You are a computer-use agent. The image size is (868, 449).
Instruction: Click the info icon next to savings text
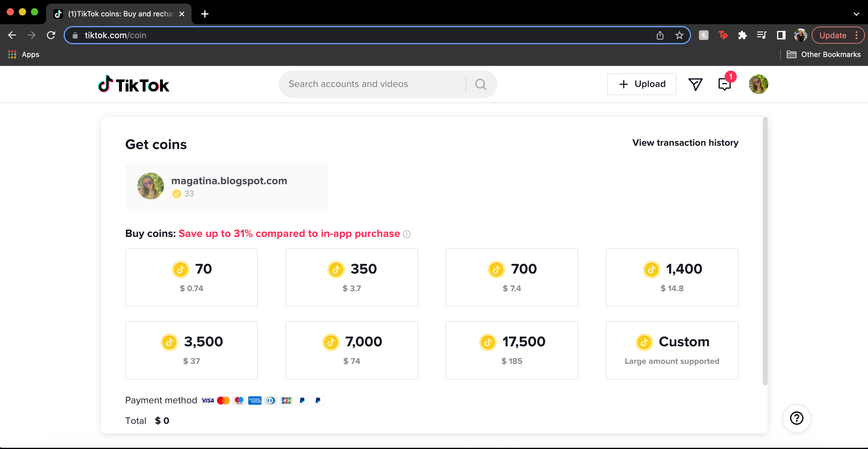click(x=407, y=234)
